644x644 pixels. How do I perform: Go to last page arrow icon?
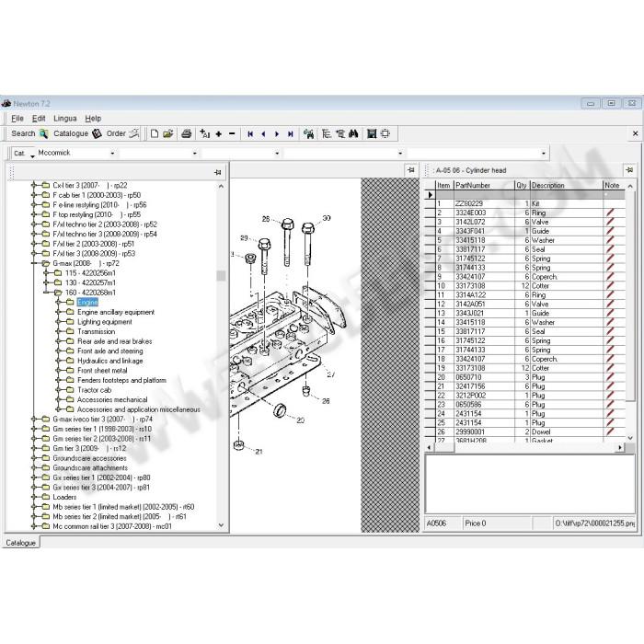point(291,134)
